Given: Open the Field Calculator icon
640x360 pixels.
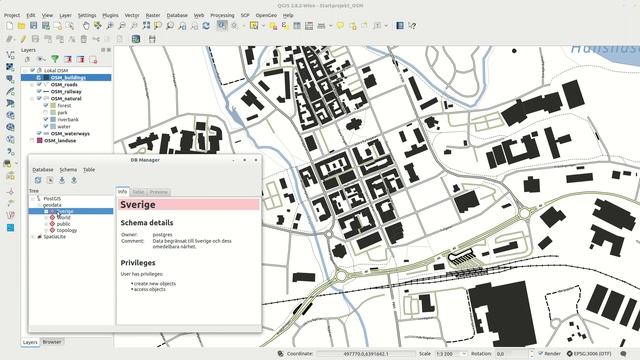Looking at the screenshot, I should coord(309,26).
